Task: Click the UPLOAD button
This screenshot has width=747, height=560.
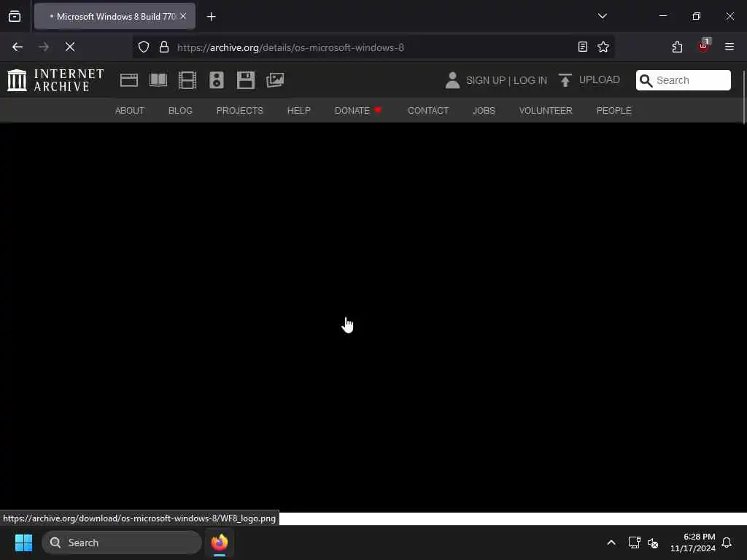Action: [x=589, y=80]
